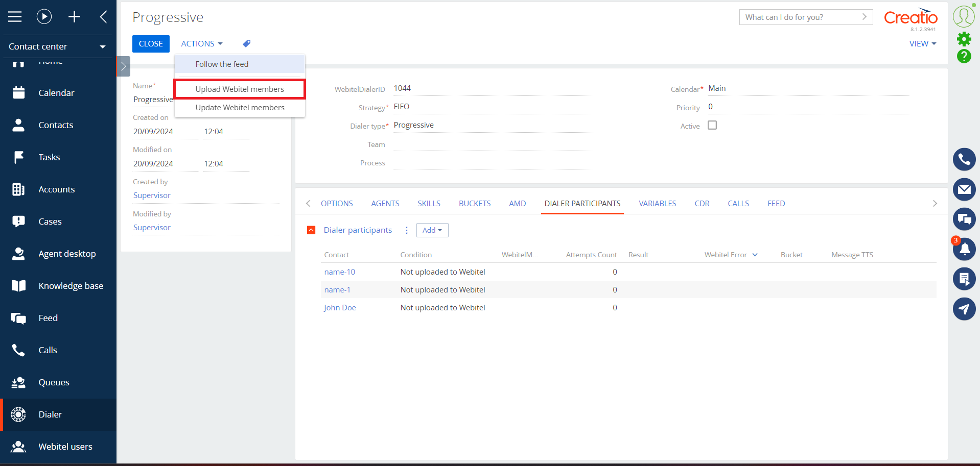Go to Tasks section in sidebar
The width and height of the screenshot is (980, 466).
[58, 157]
